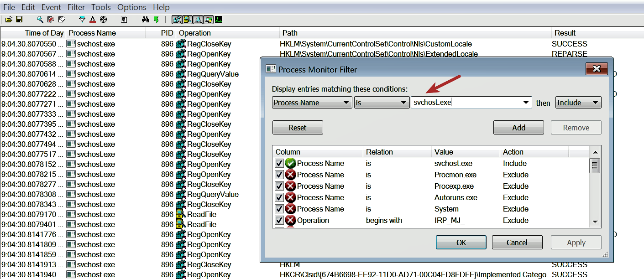Open the Event menu
The width and height of the screenshot is (644, 279).
tap(52, 7)
